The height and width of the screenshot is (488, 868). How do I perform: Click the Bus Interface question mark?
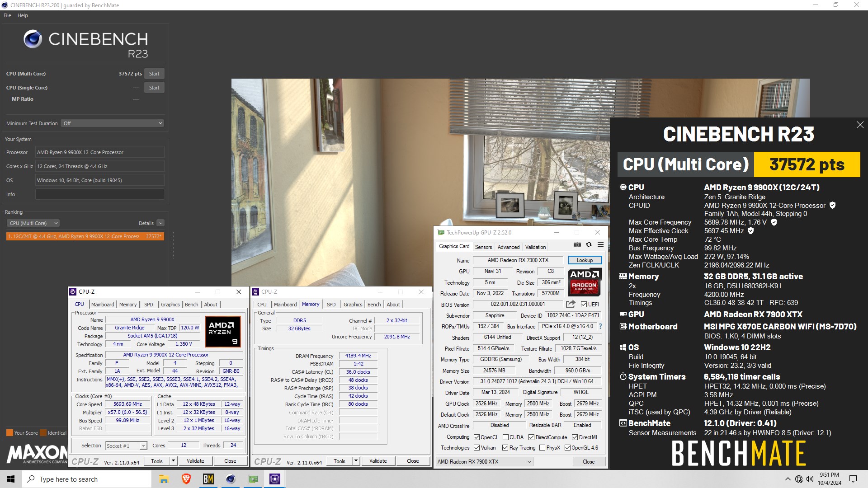click(600, 326)
